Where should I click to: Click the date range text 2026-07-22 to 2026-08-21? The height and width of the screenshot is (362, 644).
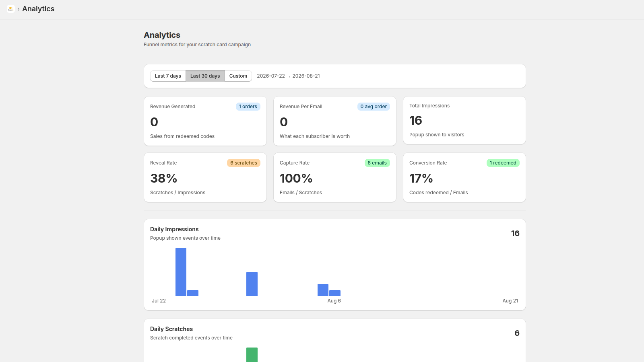[288, 76]
